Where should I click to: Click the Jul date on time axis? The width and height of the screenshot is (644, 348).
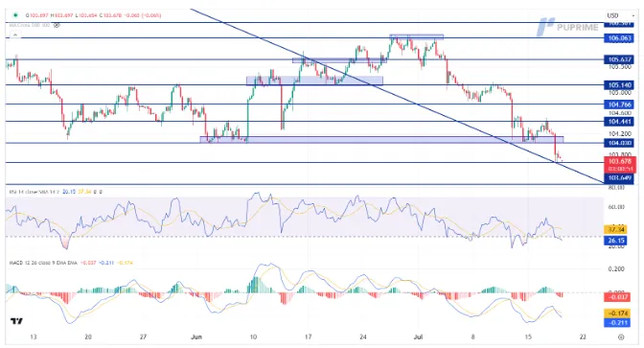click(x=418, y=336)
